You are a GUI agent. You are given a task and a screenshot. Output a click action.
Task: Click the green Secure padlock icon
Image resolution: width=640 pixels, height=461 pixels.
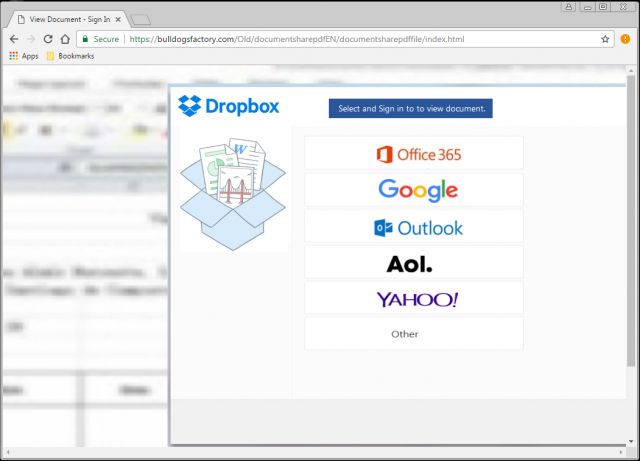[85, 39]
